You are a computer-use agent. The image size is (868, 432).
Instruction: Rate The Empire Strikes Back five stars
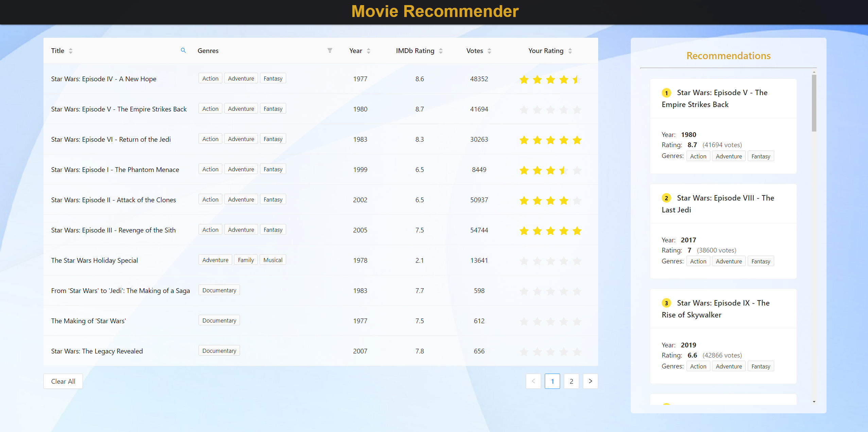click(577, 110)
